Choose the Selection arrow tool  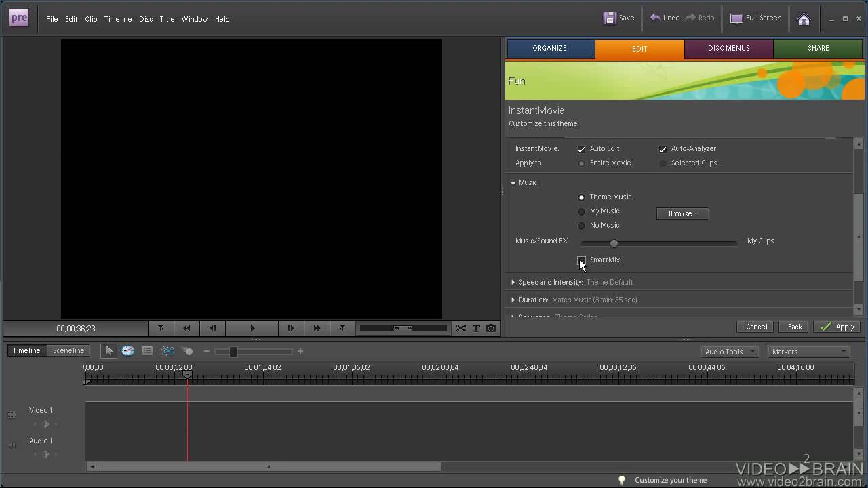[x=108, y=351]
